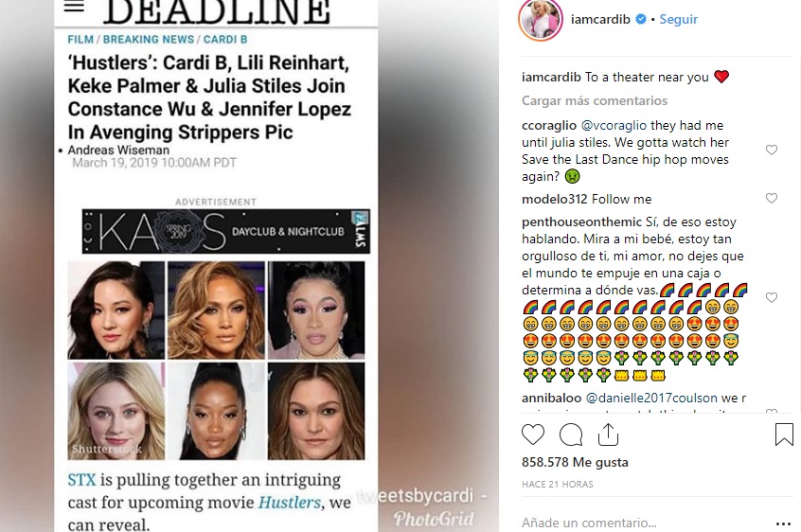Like ccoraglio's comment about Julia Stiles
This screenshot has width=801, height=532.
[x=772, y=150]
